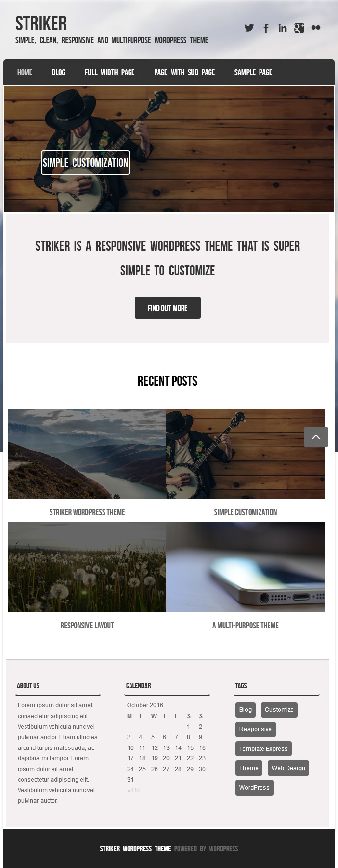Open the Twitter social icon
Screen dimensions: 338x868
point(249,28)
